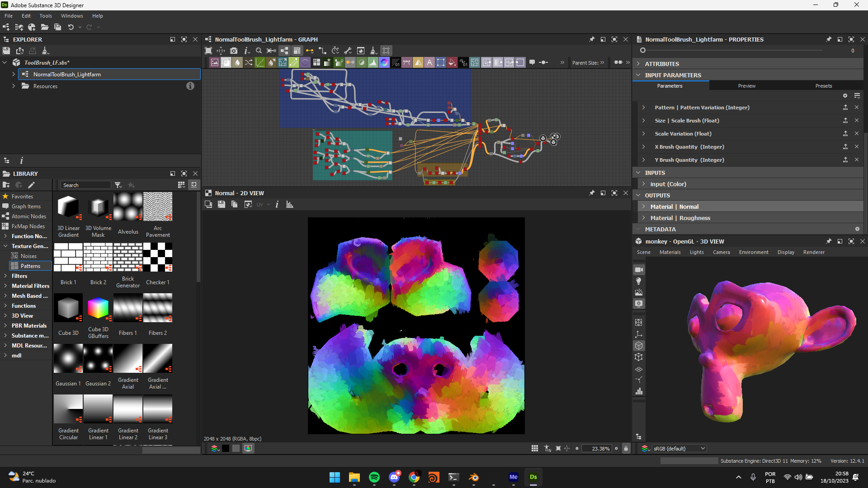Select Atomic Nodes in Library

(29, 216)
